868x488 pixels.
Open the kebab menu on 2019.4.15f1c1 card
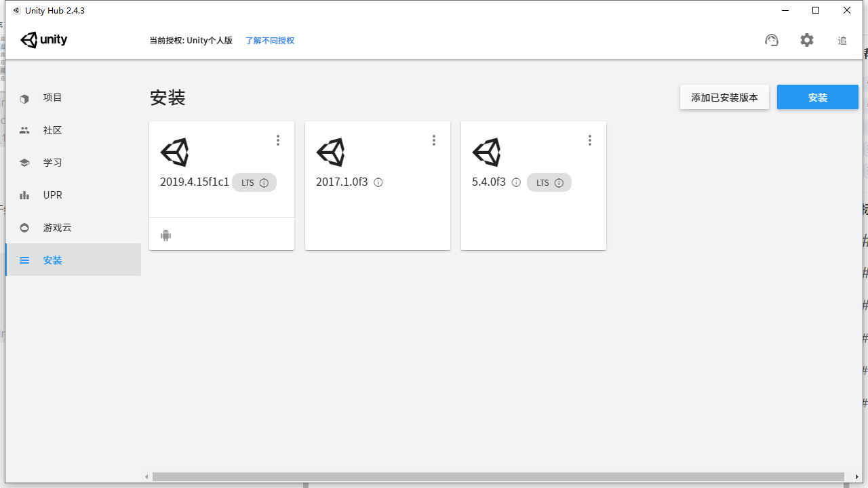pos(278,140)
